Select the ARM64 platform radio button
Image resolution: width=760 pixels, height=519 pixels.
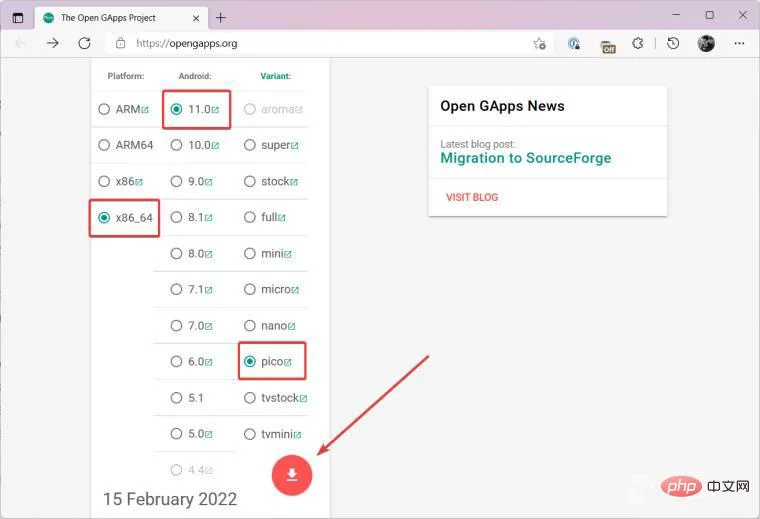coord(104,145)
